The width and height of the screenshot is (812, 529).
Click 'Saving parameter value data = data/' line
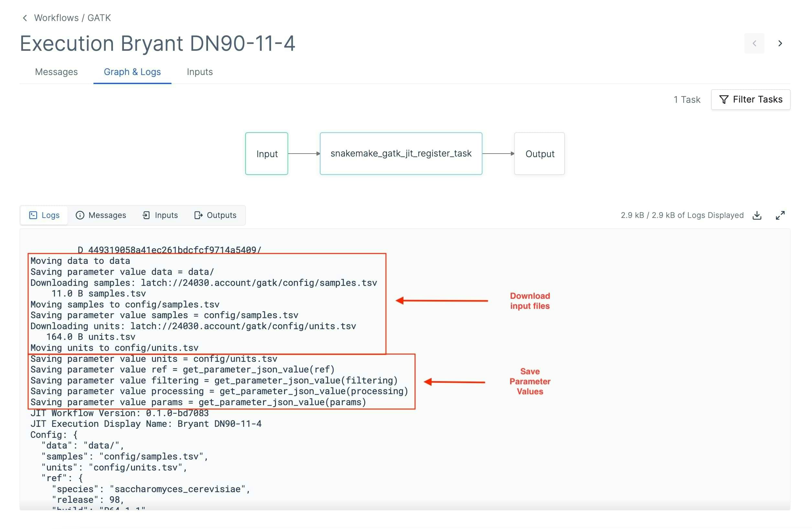(x=122, y=272)
